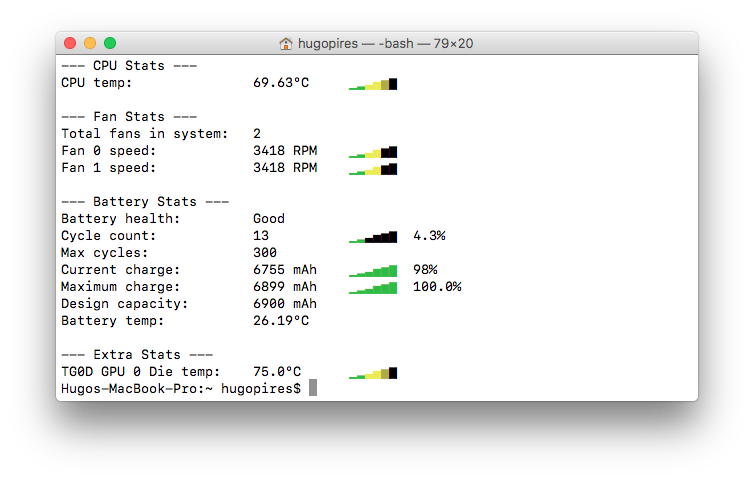Click the Battery health value Good
Screen dimensions: 754x481
point(269,219)
